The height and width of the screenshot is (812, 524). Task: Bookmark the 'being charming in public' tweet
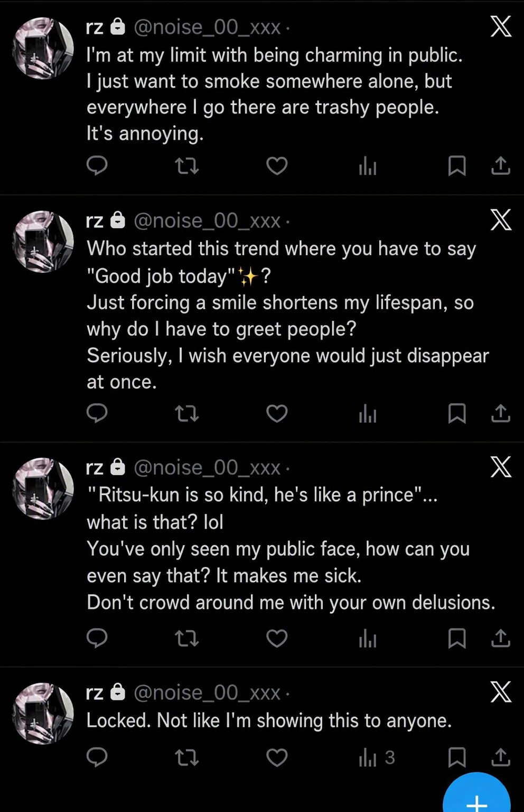457,166
